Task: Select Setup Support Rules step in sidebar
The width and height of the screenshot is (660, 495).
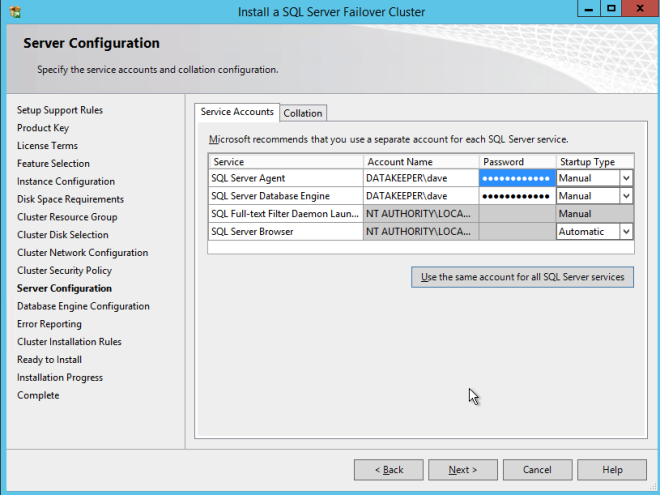Action: [60, 110]
